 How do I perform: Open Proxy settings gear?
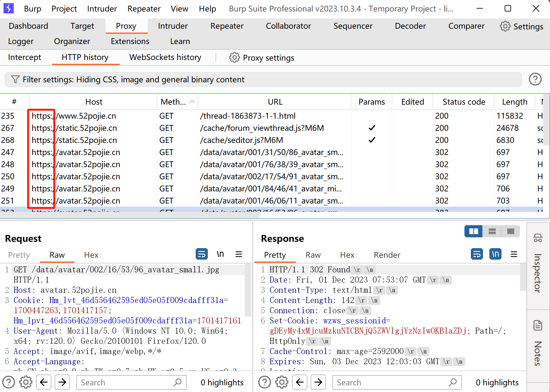click(x=234, y=57)
